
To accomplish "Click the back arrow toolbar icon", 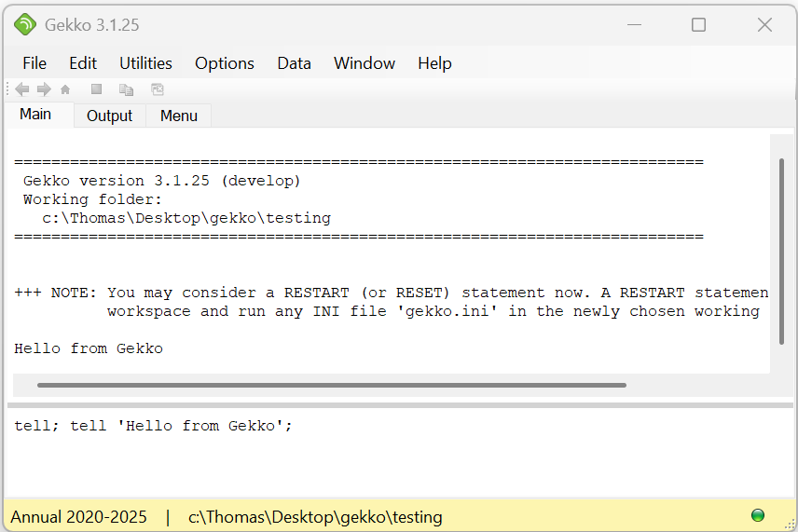I will coord(22,89).
